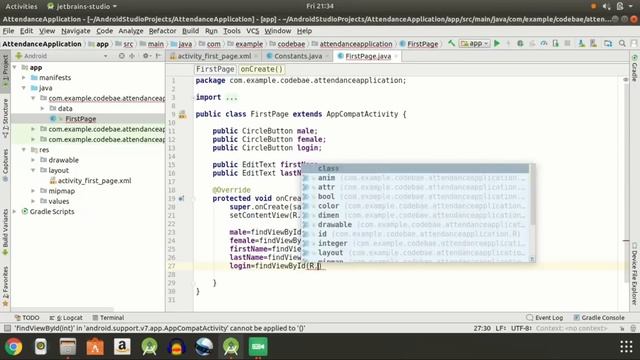Open the Event Log
The height and width of the screenshot is (360, 640).
tap(544, 318)
